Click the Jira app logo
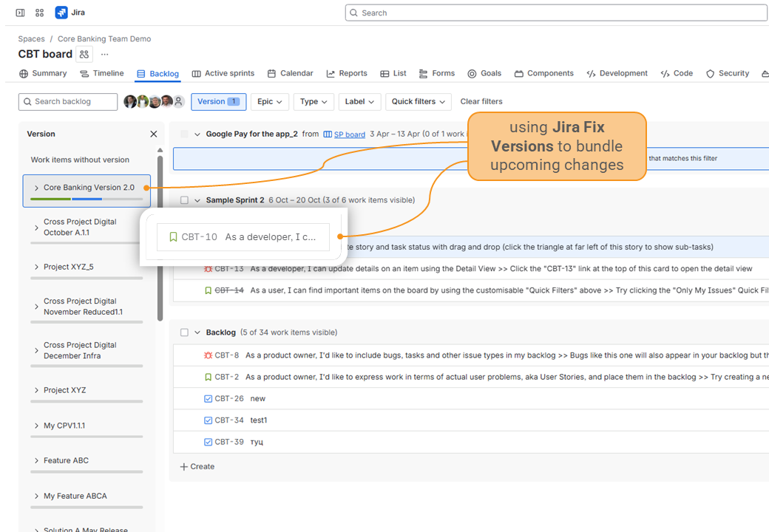Screen dimensions: 769x532 coord(62,12)
